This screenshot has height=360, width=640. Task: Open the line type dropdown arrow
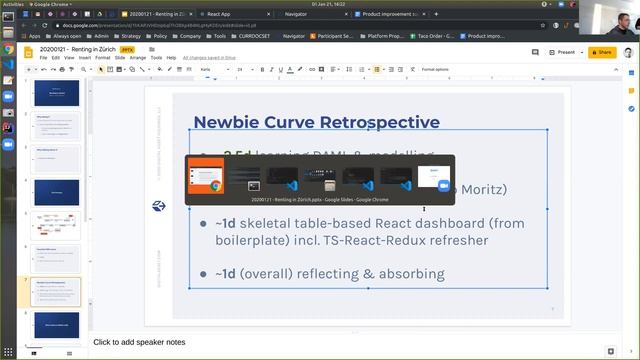point(149,69)
